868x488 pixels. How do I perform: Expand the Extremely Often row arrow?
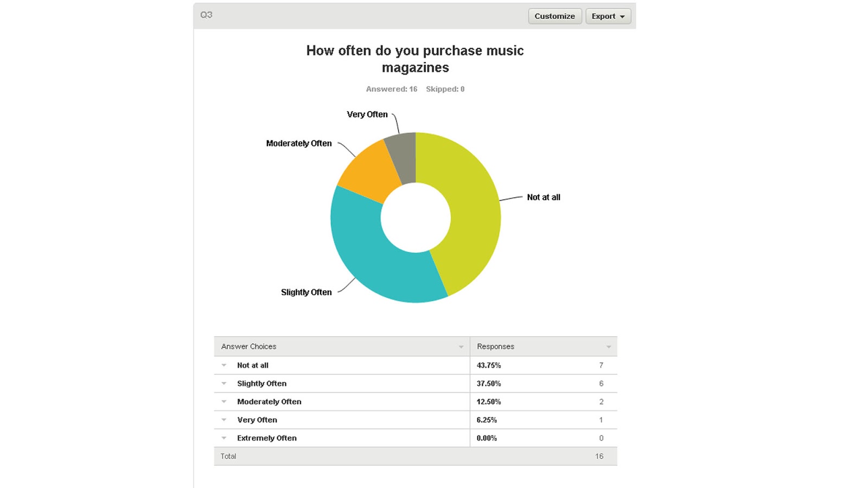click(x=224, y=438)
